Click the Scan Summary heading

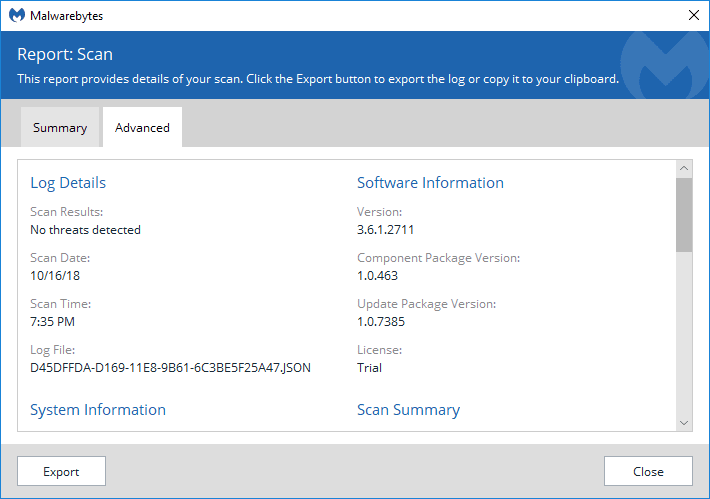(x=408, y=410)
